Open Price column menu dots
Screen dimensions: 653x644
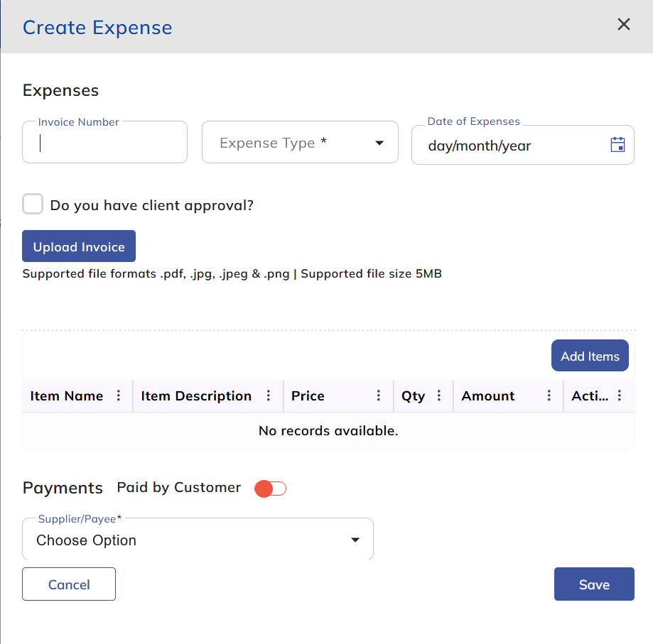click(379, 396)
